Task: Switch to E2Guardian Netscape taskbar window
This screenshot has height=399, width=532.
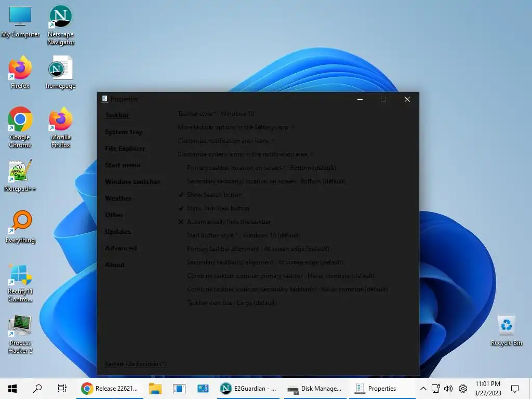Action: [248, 389]
